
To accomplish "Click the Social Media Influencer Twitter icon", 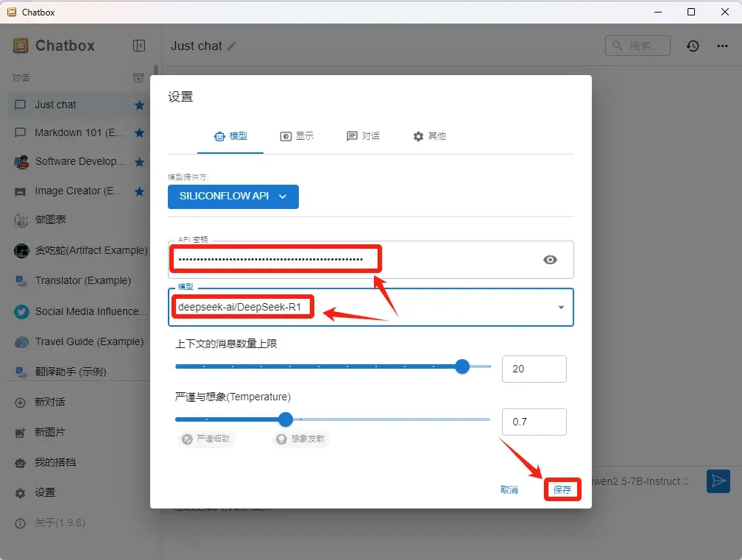I will tap(21, 312).
